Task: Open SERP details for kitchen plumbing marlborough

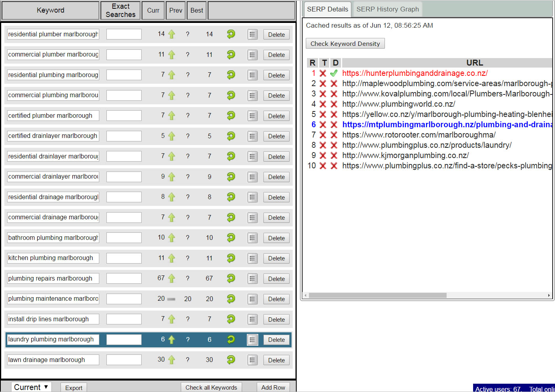Action: [x=252, y=258]
